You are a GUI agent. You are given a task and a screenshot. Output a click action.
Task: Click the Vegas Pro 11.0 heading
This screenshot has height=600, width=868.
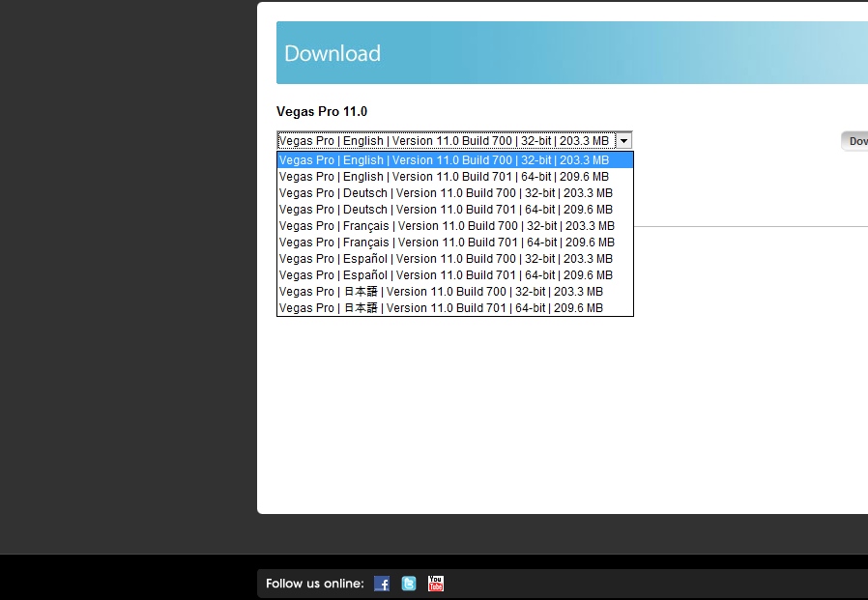point(322,112)
